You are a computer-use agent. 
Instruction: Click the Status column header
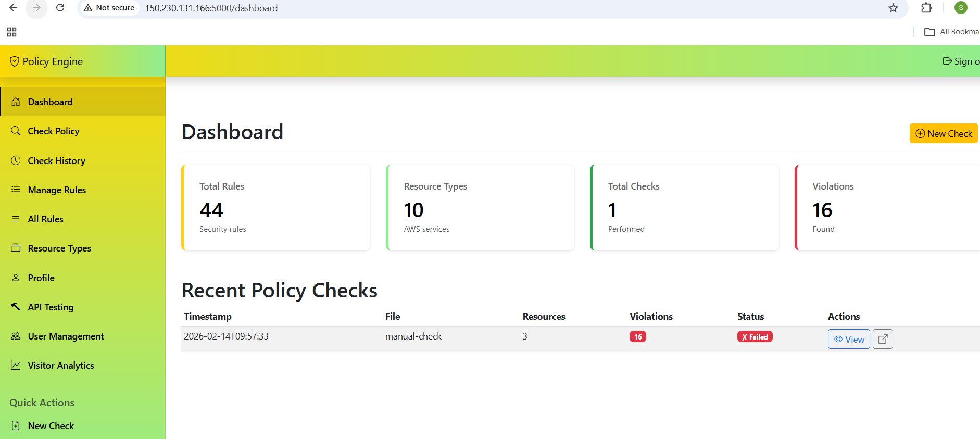[x=750, y=316]
